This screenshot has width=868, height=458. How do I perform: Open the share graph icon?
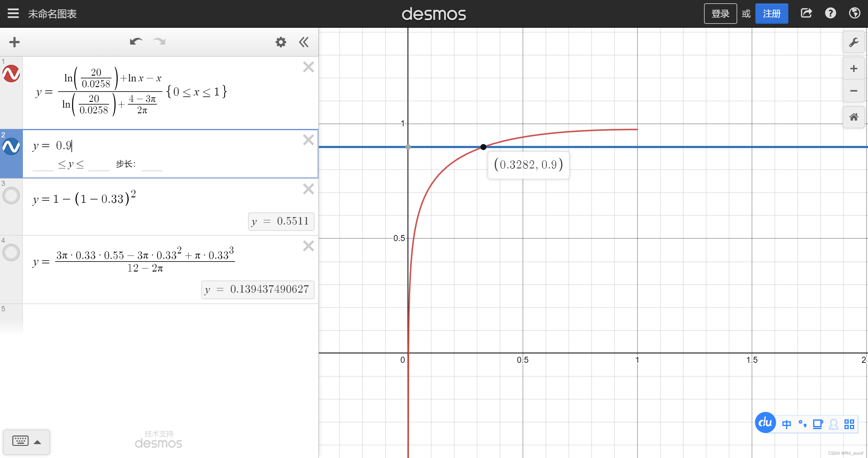806,14
